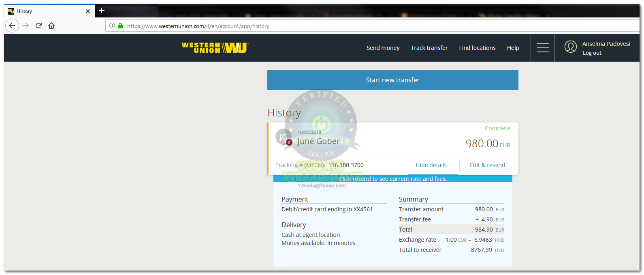Viewport: 644px width, 275px height.
Task: Go to Find locations
Action: [477, 48]
